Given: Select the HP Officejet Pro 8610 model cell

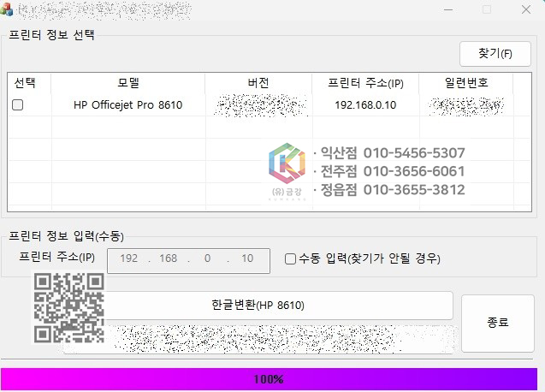Looking at the screenshot, I should pos(128,104).
